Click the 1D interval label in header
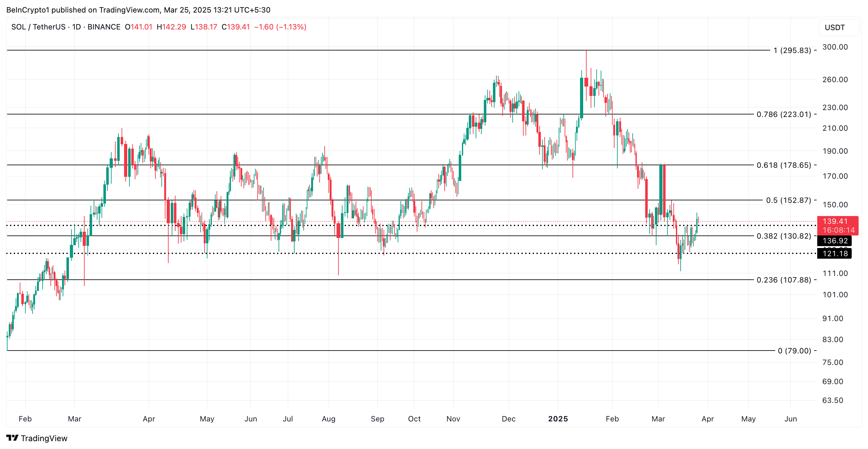The width and height of the screenshot is (868, 449). click(76, 27)
